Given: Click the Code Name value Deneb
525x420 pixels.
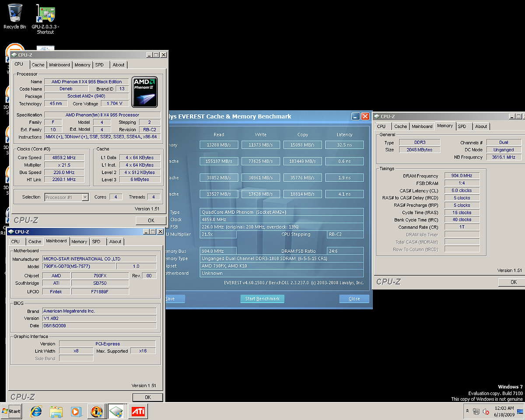Looking at the screenshot, I should 66,89.
